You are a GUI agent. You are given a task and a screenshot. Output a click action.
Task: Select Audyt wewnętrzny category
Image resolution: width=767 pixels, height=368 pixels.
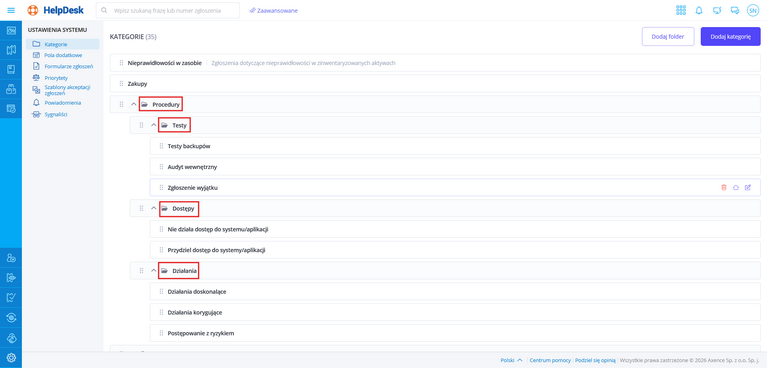pos(455,167)
